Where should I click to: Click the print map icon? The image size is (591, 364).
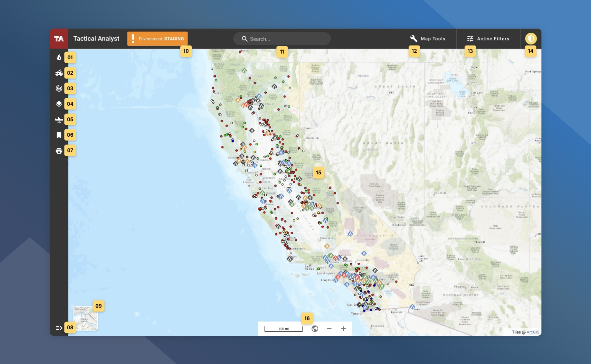point(59,151)
